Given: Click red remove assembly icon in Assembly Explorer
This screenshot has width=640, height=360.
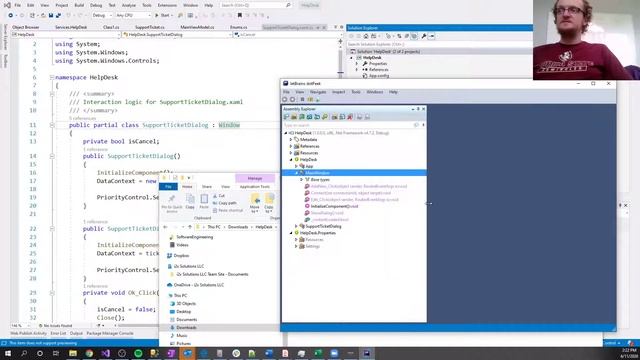Looking at the screenshot, I should [350, 117].
